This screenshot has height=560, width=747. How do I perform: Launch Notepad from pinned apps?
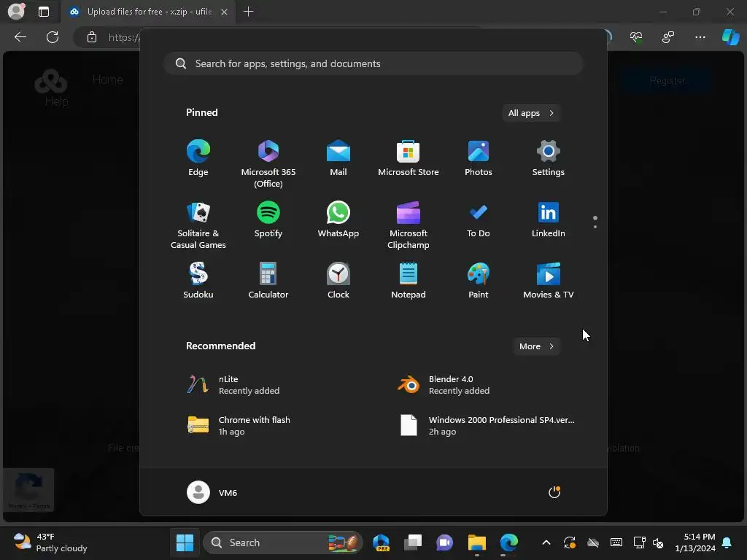pos(409,281)
